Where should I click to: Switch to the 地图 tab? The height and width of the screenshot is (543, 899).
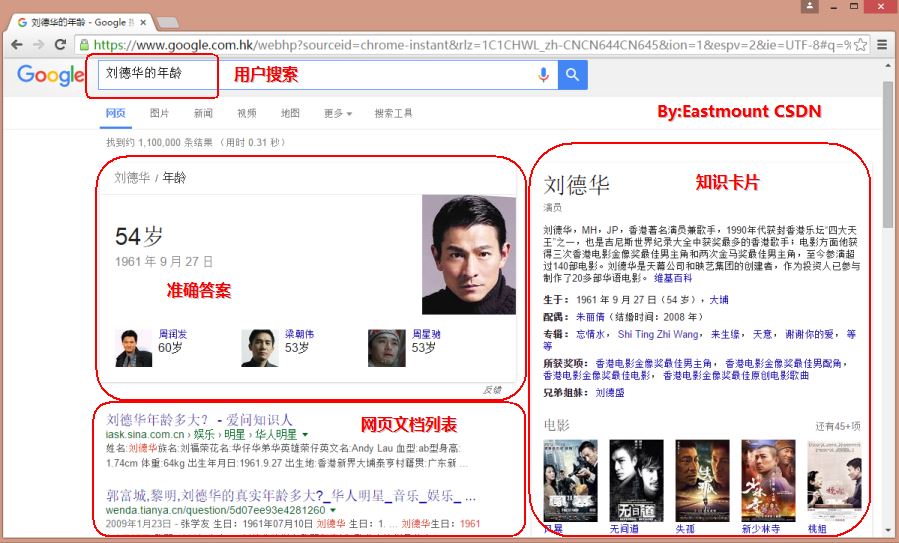coord(290,113)
